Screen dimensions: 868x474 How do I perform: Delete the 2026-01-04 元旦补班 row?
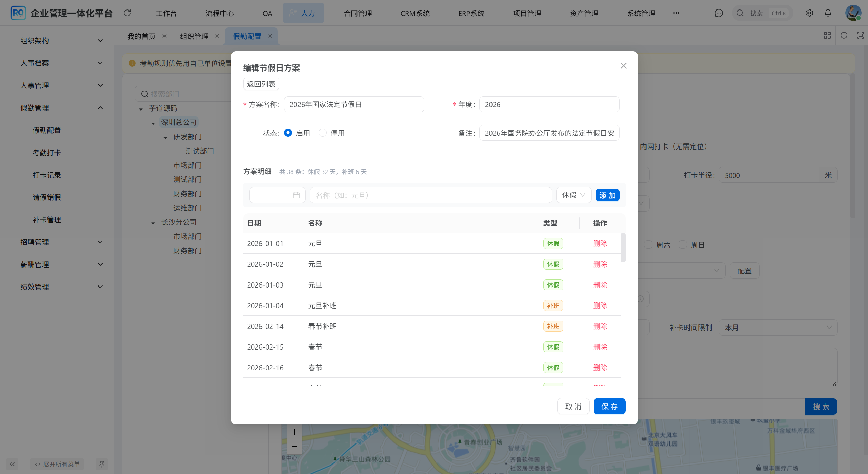coord(600,305)
